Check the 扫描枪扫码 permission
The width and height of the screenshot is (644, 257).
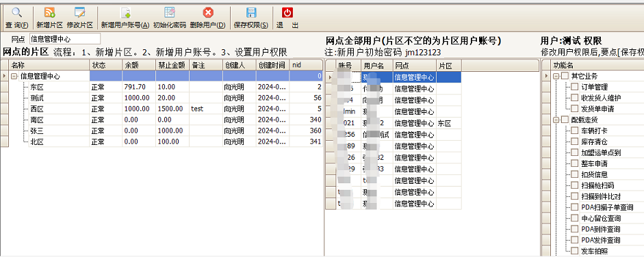coord(574,185)
